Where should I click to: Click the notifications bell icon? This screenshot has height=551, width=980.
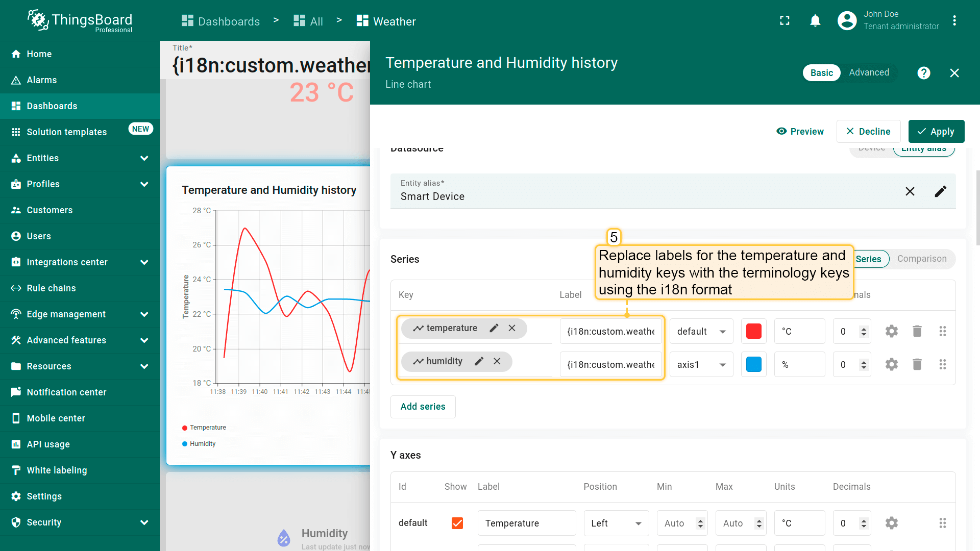[x=815, y=21]
